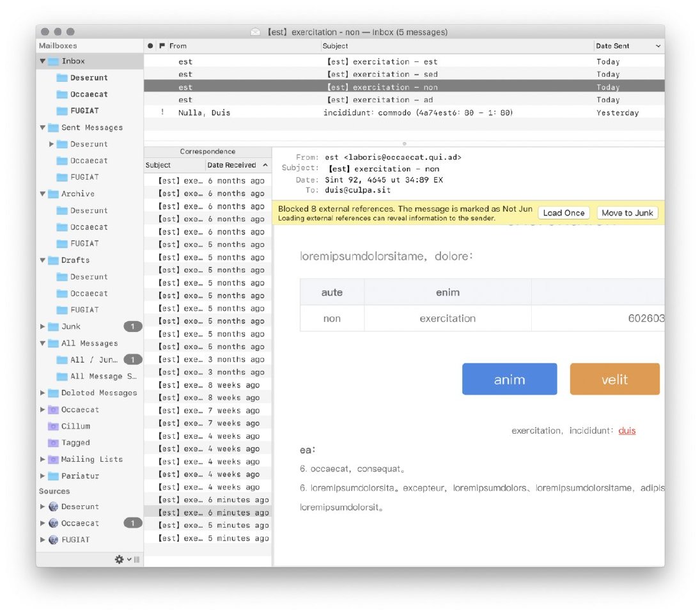This screenshot has height=614, width=700.
Task: Click the Junk mailbox folder icon
Action: (54, 327)
